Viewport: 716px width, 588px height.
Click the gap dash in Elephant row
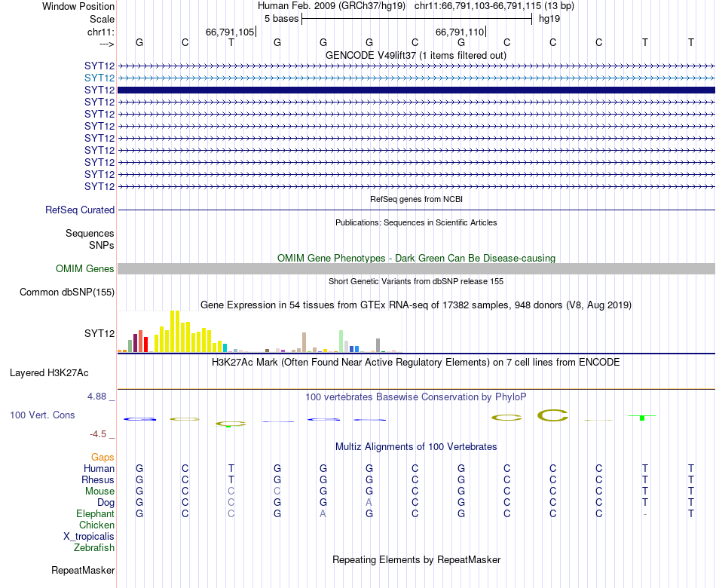(644, 514)
